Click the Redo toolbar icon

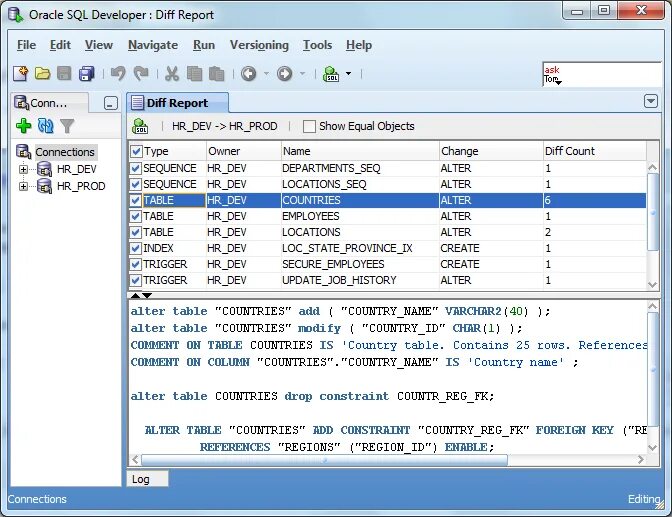click(x=141, y=74)
